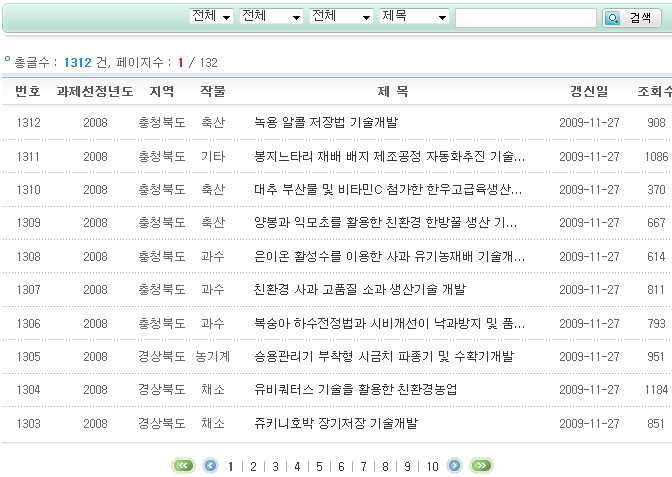
Task: Click region '충청북도' in row 1312
Action: tap(162, 123)
